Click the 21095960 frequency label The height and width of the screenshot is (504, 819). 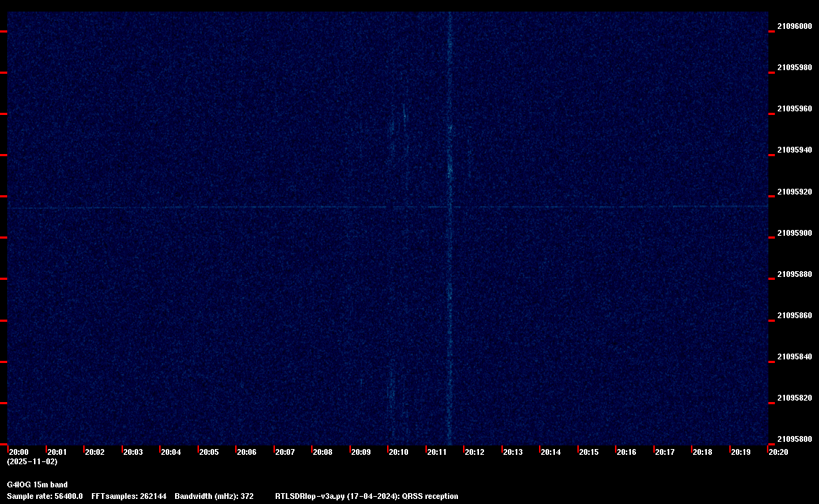click(794, 108)
